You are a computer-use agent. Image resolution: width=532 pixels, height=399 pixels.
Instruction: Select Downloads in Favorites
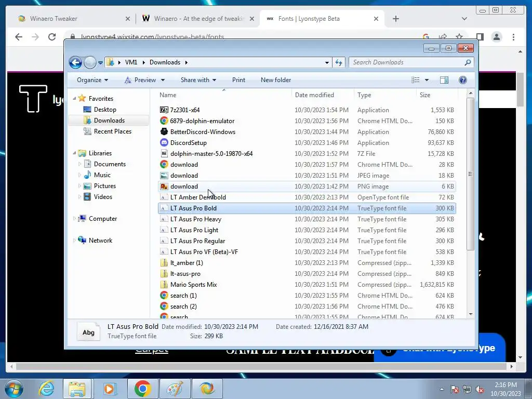coord(109,121)
